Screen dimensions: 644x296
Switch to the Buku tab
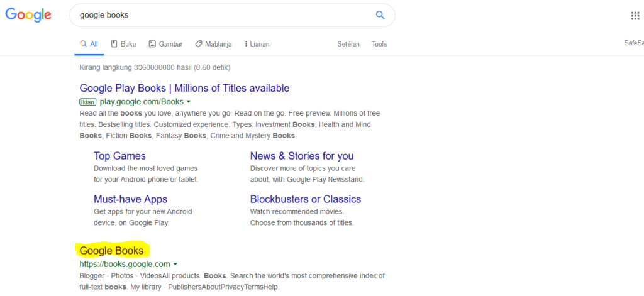(124, 44)
